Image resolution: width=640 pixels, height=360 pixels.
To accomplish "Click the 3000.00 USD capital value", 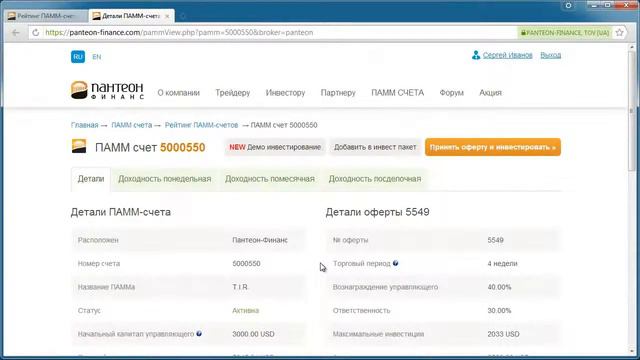I will (x=253, y=334).
